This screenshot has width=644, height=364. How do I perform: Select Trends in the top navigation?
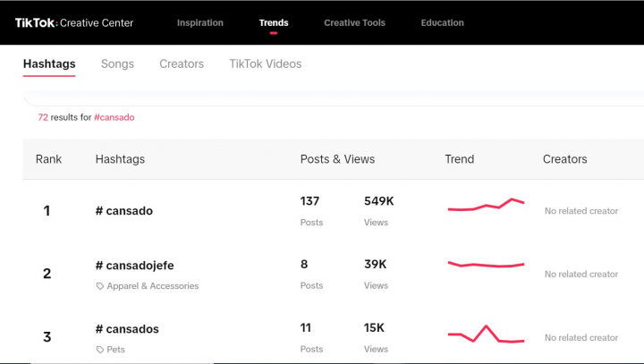tap(274, 22)
